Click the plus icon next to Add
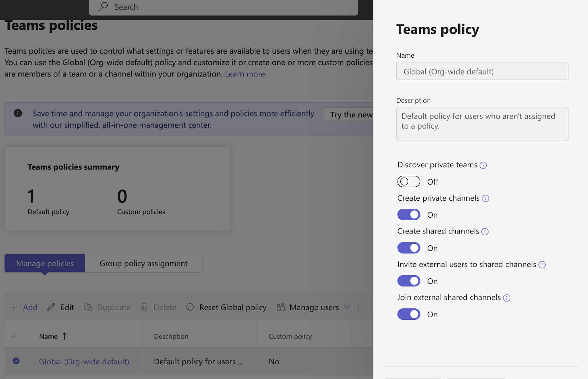The image size is (588, 379). pos(14,307)
